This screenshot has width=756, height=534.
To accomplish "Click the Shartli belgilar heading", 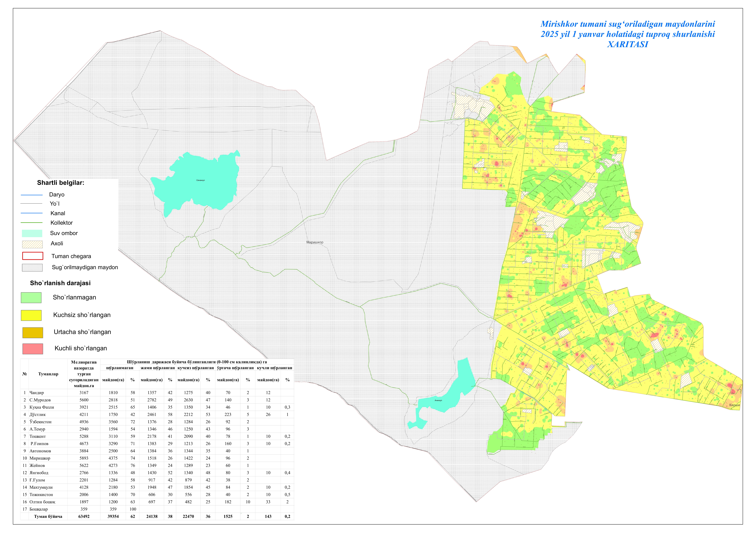I will tap(61, 183).
